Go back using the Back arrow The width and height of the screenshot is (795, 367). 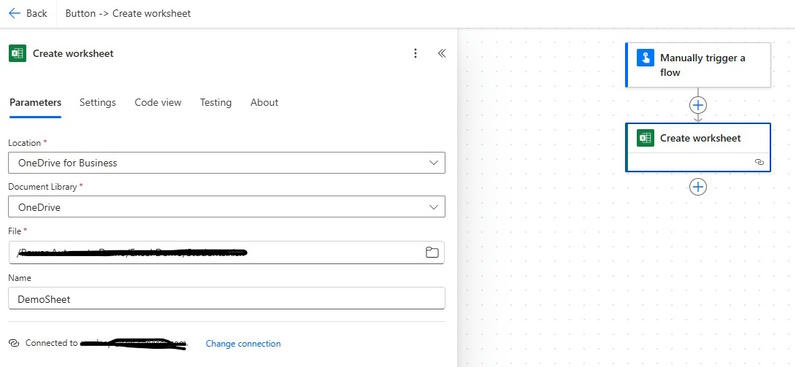click(28, 14)
